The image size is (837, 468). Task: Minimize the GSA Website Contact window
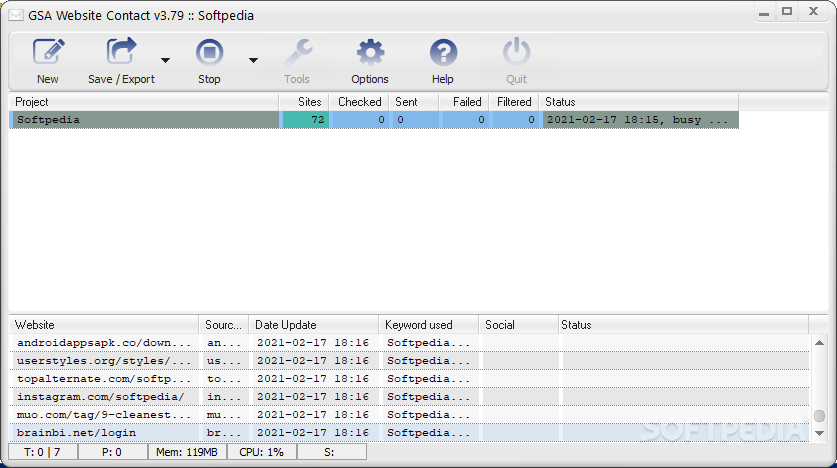point(764,12)
